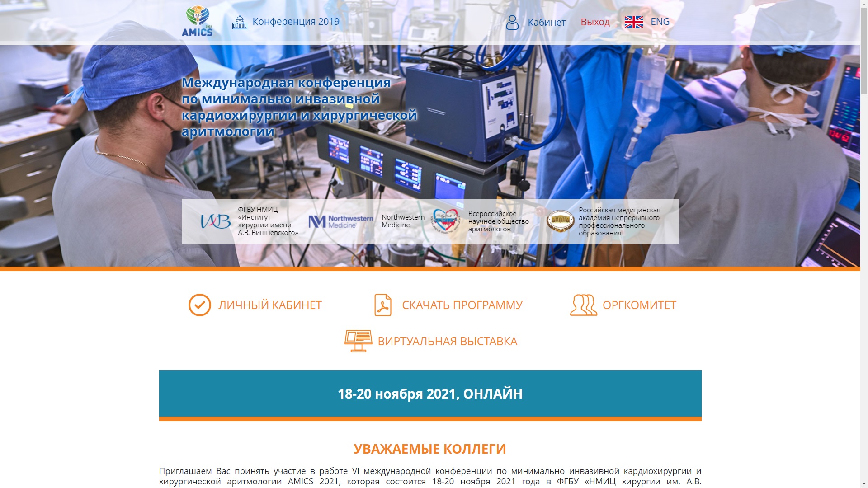Click the 18-20 ноября 2021 banner
The width and height of the screenshot is (868, 488).
(x=430, y=394)
